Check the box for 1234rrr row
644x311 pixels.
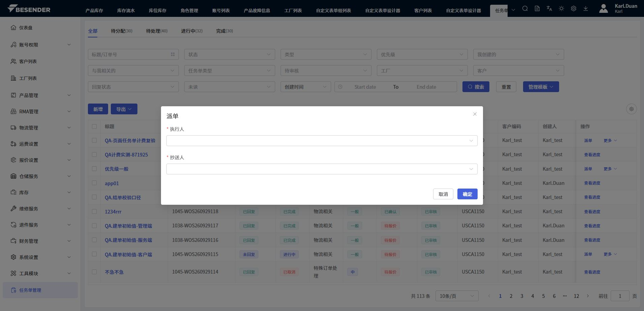(x=94, y=211)
